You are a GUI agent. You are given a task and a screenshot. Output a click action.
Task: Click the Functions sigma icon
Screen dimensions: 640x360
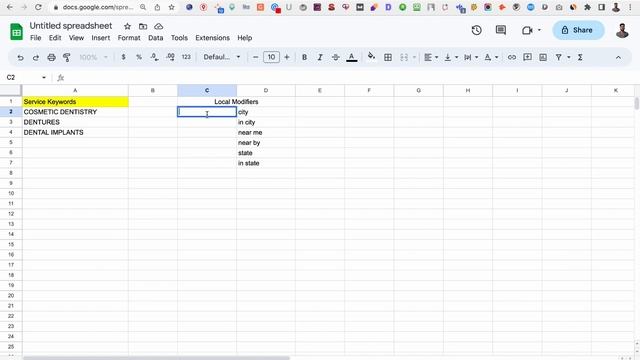pos(580,58)
